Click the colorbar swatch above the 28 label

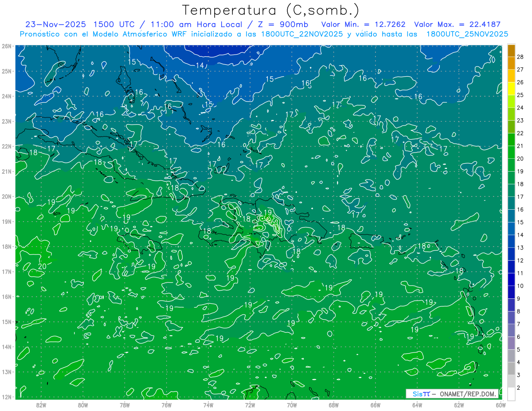point(512,50)
